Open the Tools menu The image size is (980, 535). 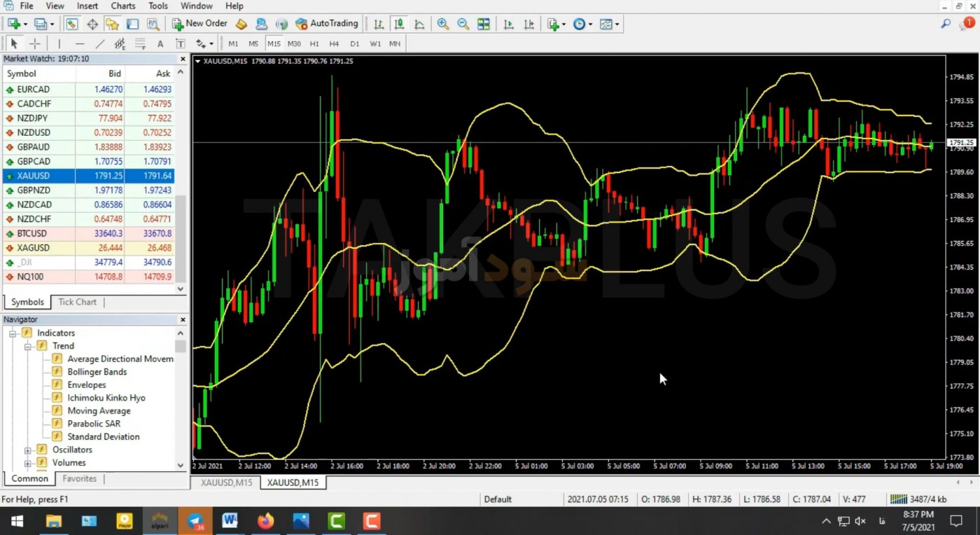coord(158,6)
